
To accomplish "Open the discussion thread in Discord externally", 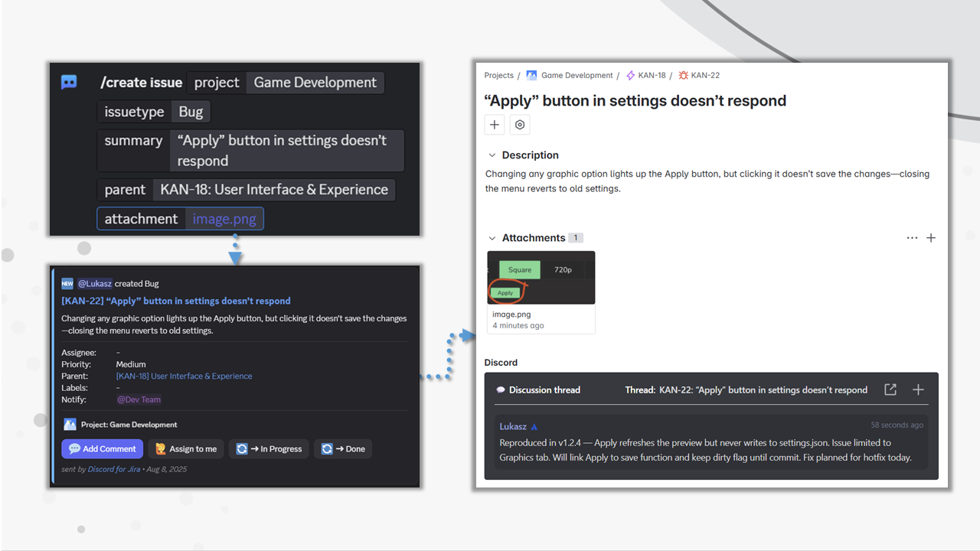I will 890,390.
